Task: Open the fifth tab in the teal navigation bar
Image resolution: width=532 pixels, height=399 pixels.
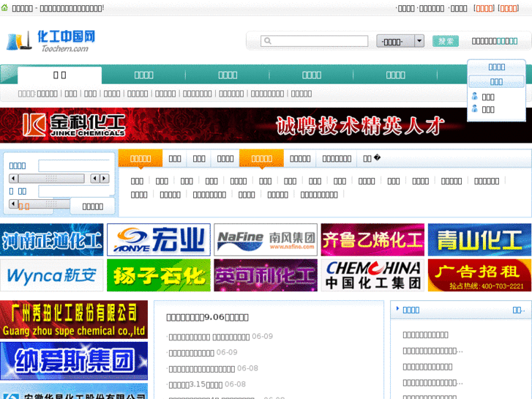Action: [396, 75]
